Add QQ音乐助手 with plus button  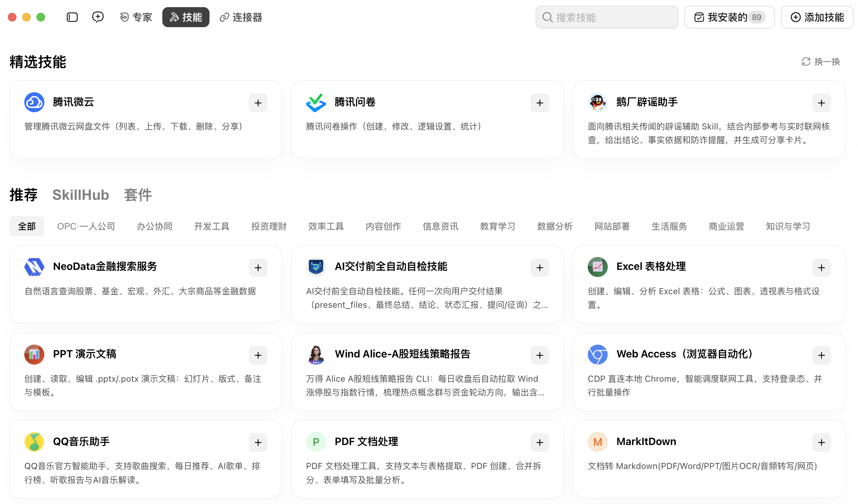258,443
